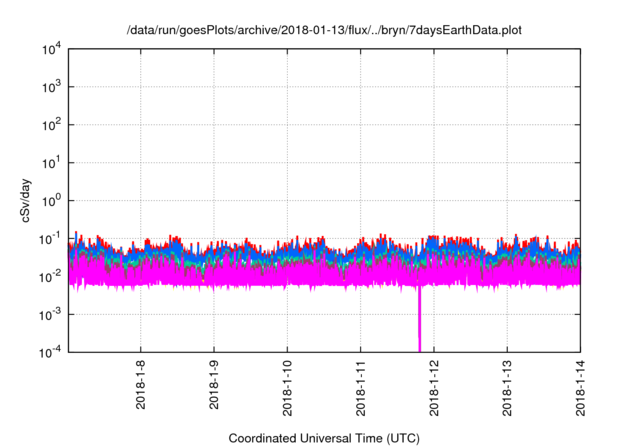Screen dimensions: 640x448
Task: Click the 10^-2 y-axis tick label
Action: pyautogui.click(x=50, y=277)
